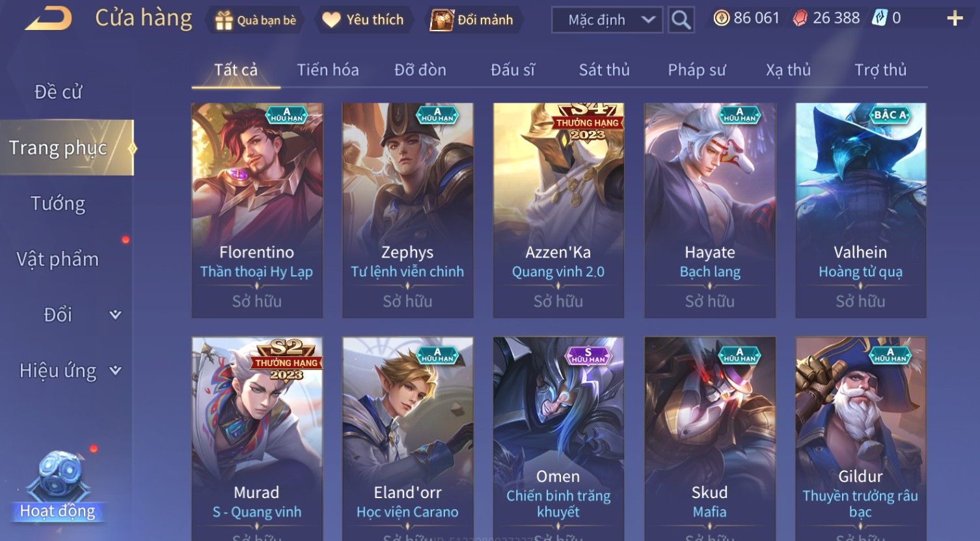Tap the gold coin balance icon
980x541 pixels.
(721, 18)
